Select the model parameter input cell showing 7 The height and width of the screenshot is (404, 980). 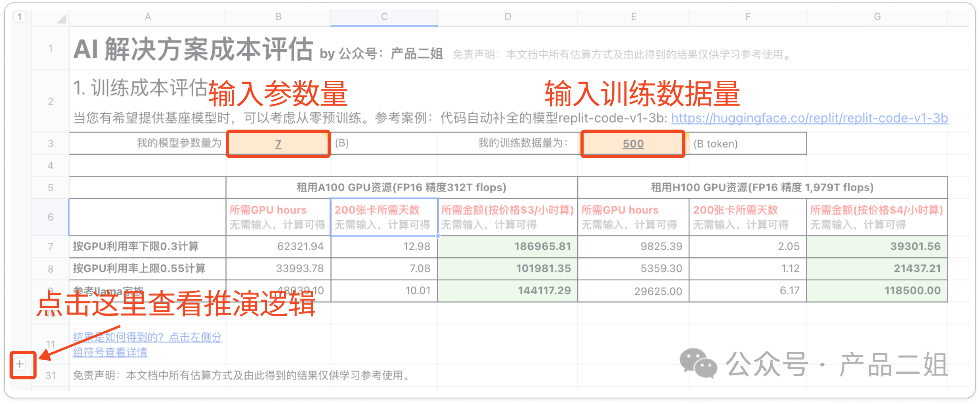tap(278, 144)
